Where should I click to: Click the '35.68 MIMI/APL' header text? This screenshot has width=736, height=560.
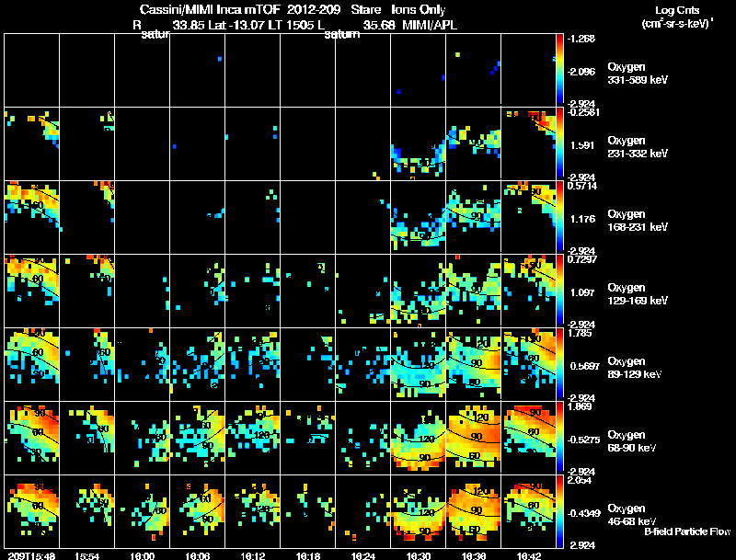[x=409, y=25]
